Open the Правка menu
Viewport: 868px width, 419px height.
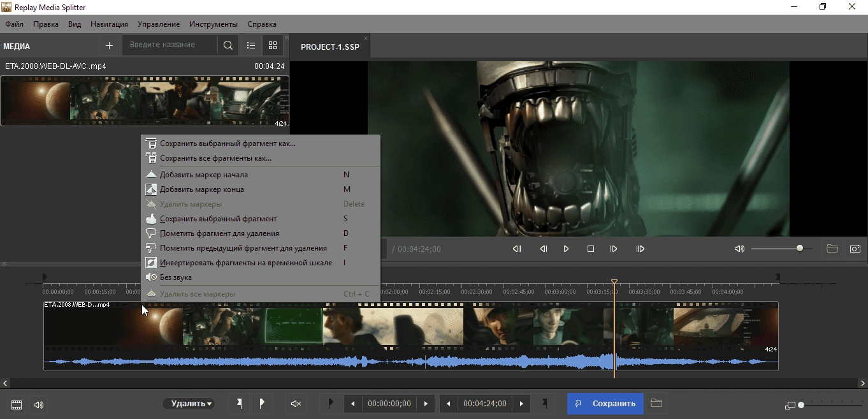(46, 24)
